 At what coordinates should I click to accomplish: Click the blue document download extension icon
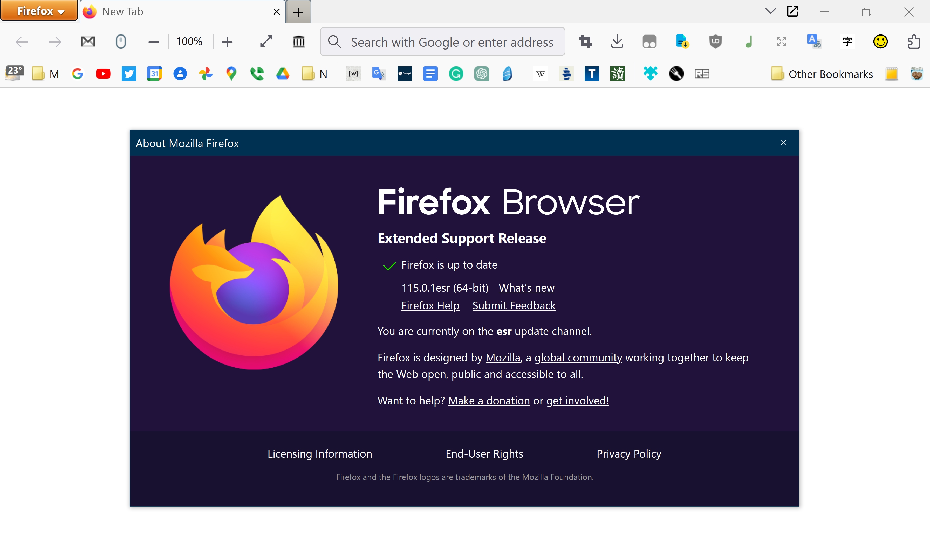pos(682,41)
